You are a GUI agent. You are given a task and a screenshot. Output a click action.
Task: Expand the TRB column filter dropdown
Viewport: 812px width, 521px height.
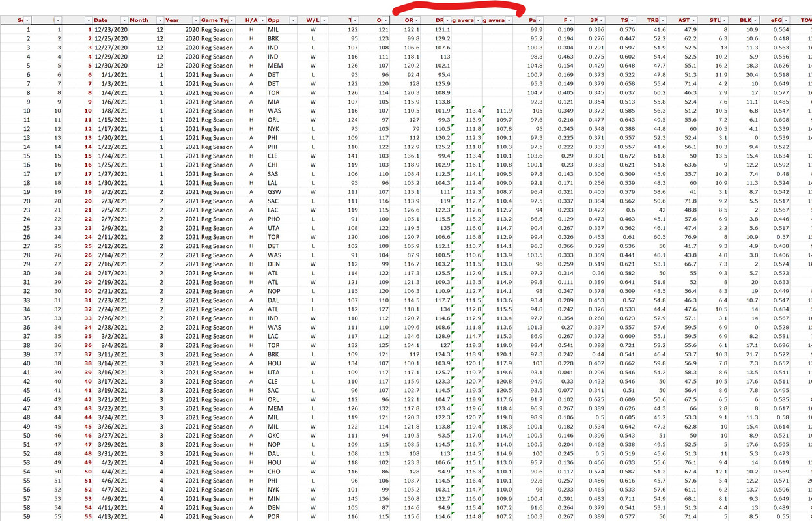663,21
